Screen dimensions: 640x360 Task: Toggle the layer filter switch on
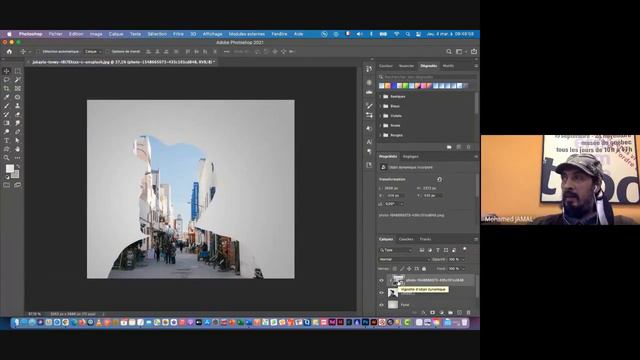click(464, 249)
